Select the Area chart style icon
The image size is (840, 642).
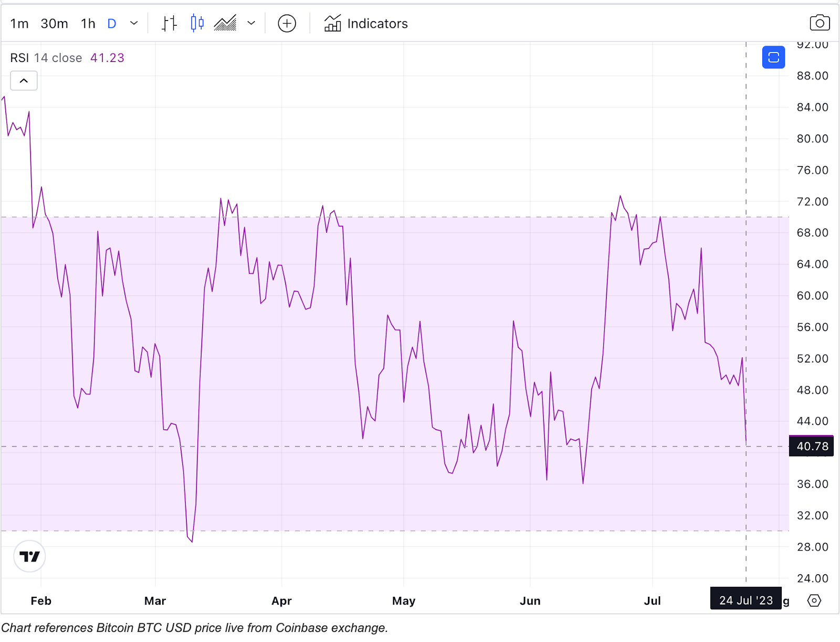click(x=225, y=24)
